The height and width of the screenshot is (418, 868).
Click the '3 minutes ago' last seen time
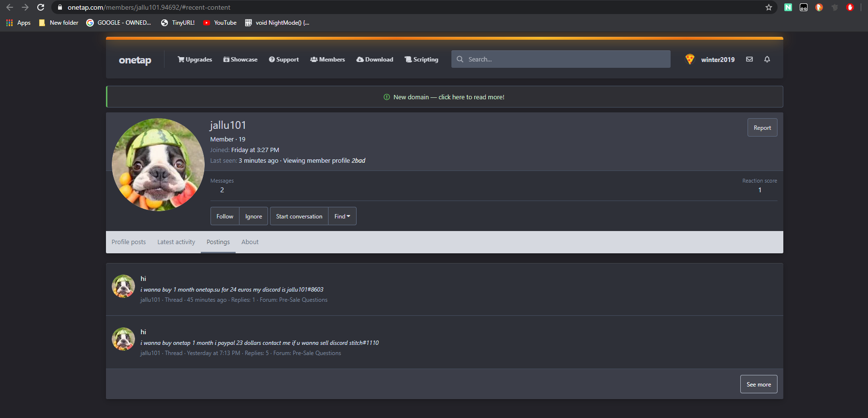258,161
